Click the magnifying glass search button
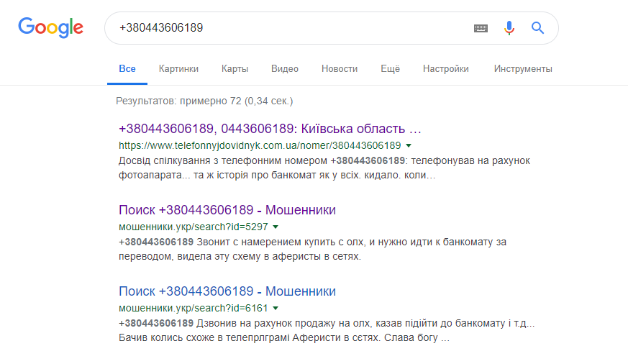 point(537,28)
